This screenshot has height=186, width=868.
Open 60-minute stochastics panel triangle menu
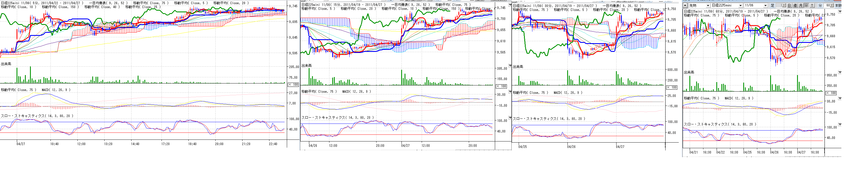click(x=840, y=124)
